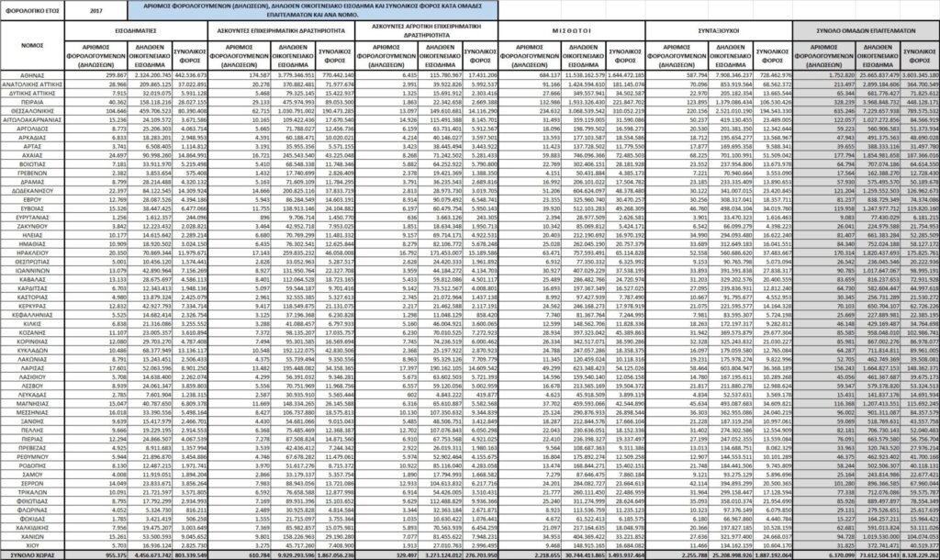This screenshot has height=560, width=940.
Task: Click the ΛΑΡΙΣΑΣ row label
Action: [x=32, y=367]
